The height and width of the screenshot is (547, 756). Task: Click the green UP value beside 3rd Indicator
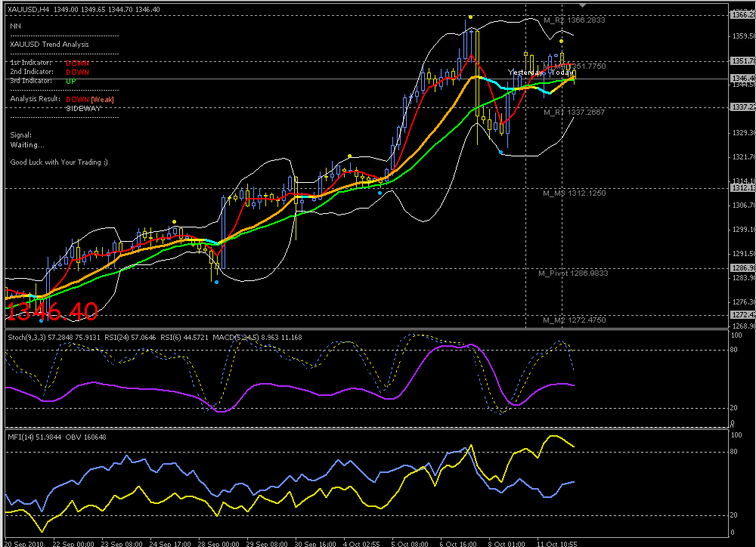(x=71, y=82)
